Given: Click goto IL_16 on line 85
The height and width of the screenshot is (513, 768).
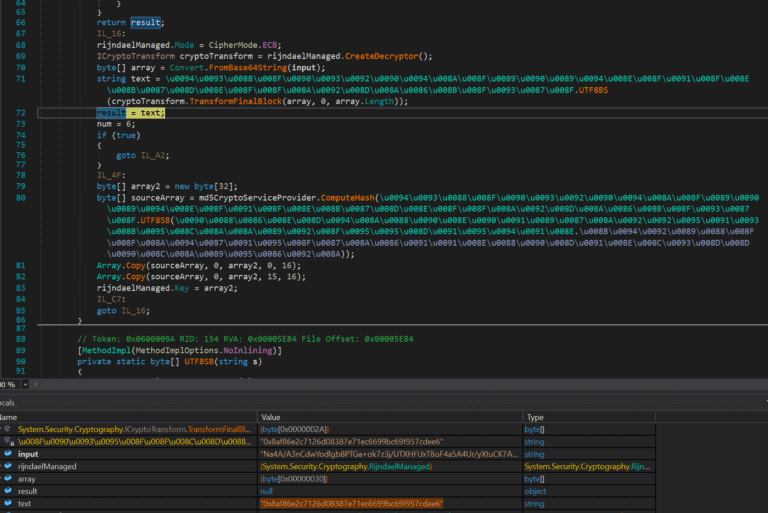Looking at the screenshot, I should [x=123, y=311].
